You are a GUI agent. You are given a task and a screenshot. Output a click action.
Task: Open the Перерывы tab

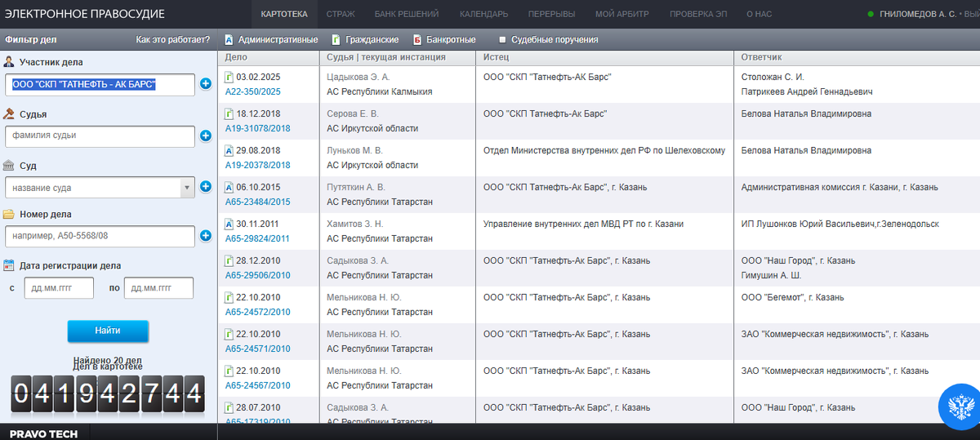pos(551,14)
